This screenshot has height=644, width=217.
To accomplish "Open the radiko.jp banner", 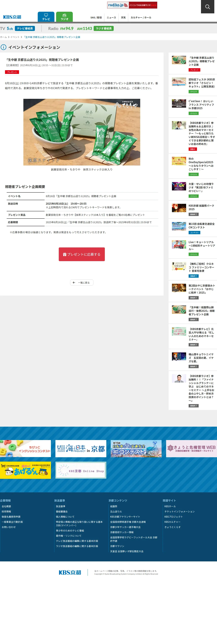I will pyautogui.click(x=132, y=5).
